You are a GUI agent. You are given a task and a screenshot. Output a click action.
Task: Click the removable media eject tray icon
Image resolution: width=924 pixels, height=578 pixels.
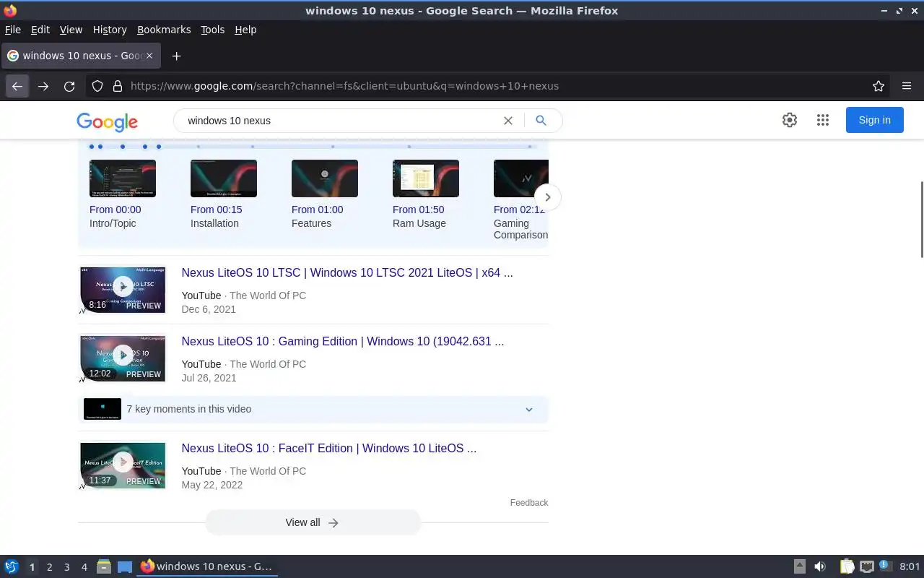tap(799, 566)
